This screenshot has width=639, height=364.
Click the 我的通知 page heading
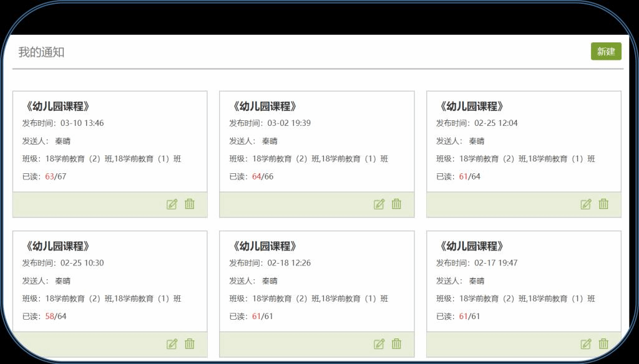coord(41,52)
